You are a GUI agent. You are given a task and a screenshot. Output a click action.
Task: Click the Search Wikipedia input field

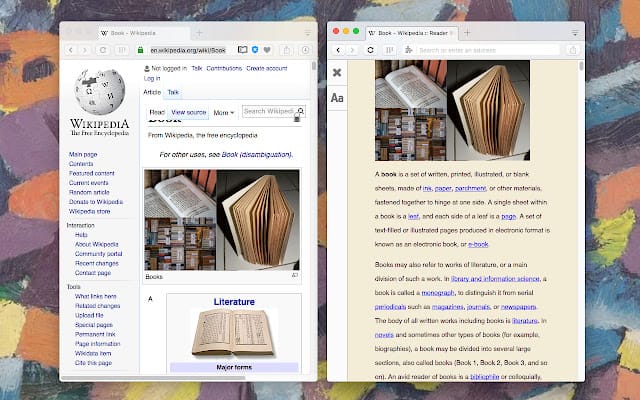pos(267,111)
